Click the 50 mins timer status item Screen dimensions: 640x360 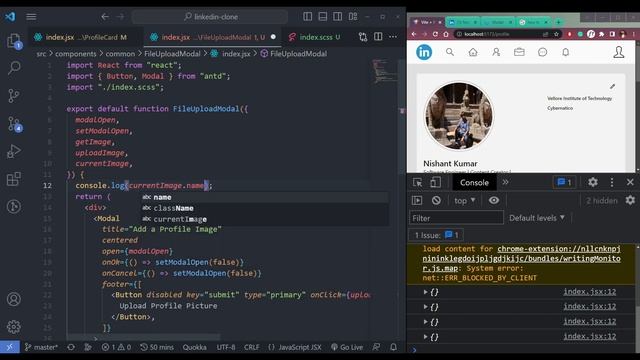[157, 347]
